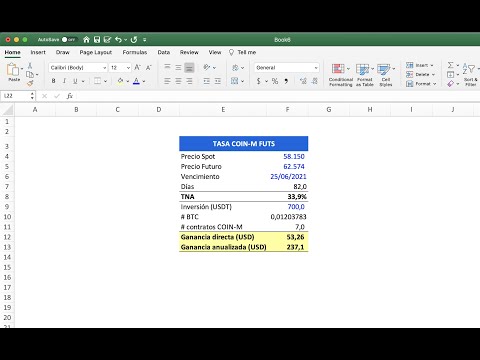
Task: Center text horizontally
Action: point(178,81)
